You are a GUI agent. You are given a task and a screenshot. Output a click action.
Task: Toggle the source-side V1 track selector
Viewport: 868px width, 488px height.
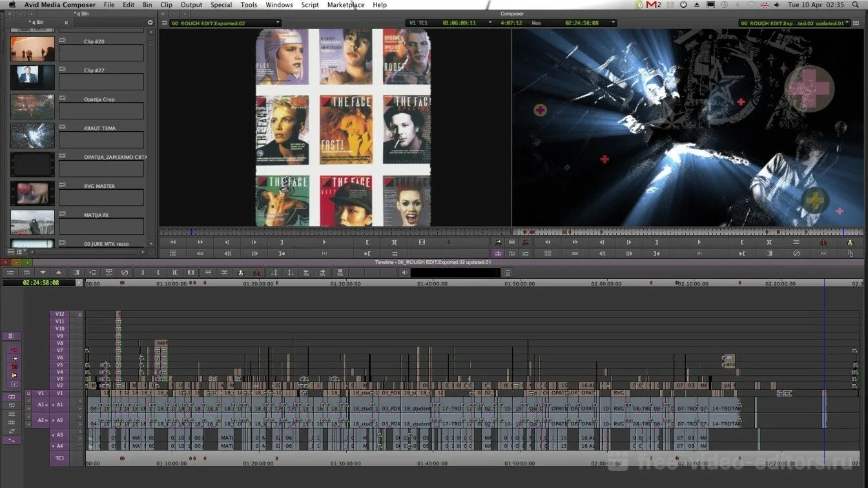41,393
